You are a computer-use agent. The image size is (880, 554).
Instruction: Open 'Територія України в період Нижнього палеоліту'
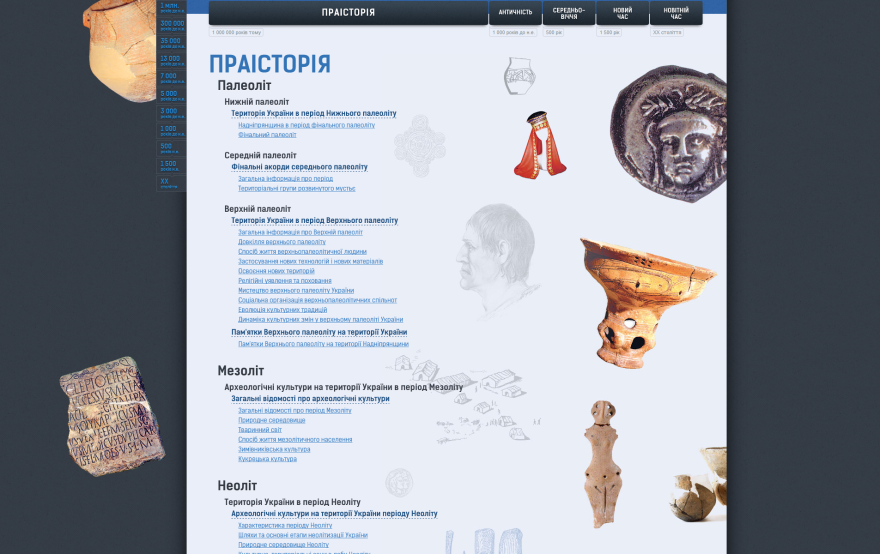pyautogui.click(x=314, y=113)
